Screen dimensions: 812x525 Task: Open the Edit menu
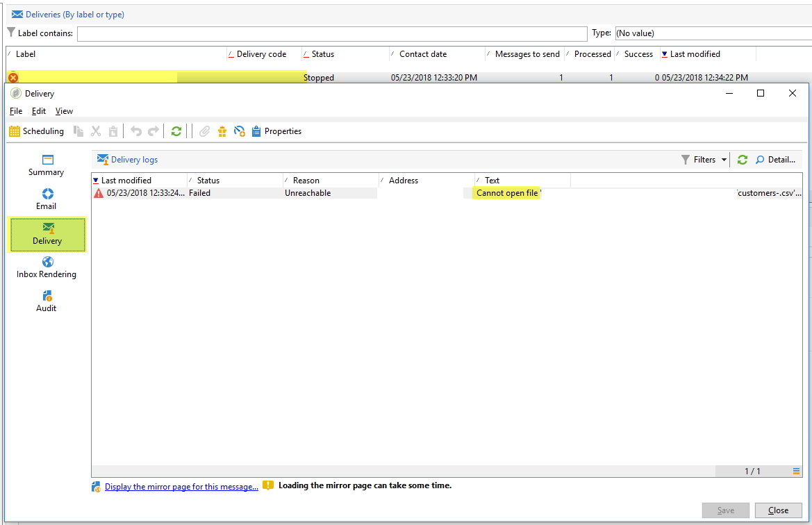[x=39, y=111]
